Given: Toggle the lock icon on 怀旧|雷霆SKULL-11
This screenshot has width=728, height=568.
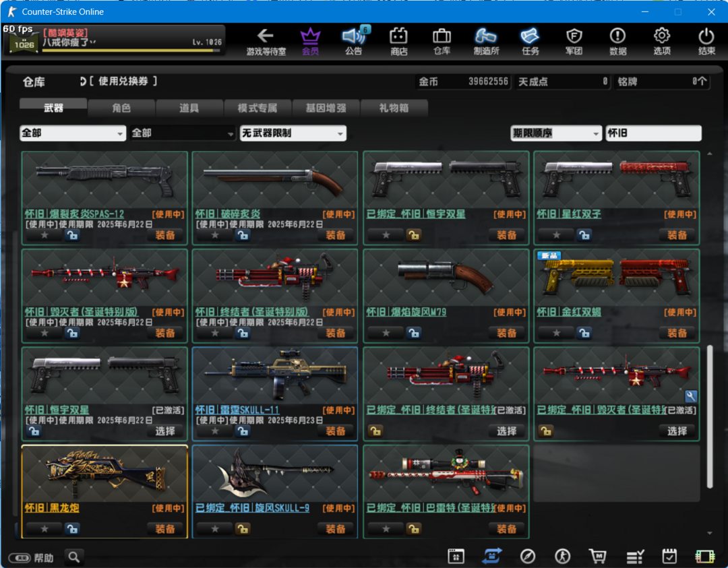Looking at the screenshot, I should (243, 431).
